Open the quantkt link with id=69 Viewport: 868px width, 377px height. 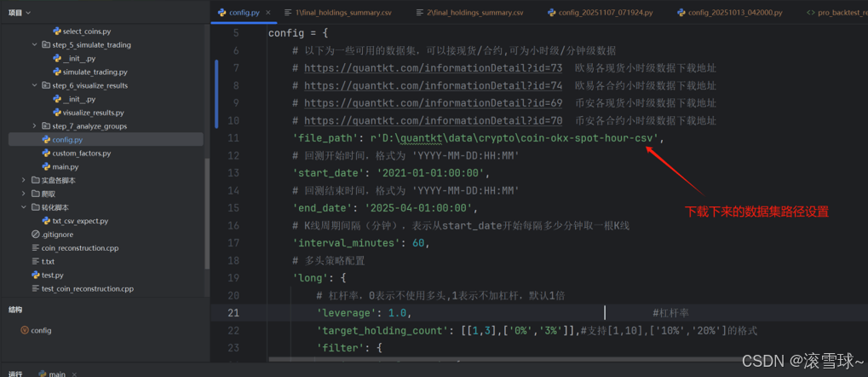[434, 103]
